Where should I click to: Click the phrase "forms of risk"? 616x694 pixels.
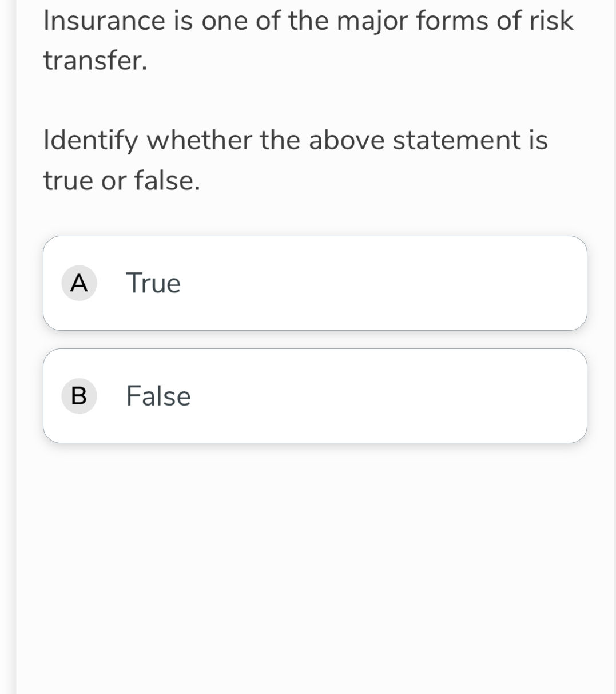(x=494, y=21)
